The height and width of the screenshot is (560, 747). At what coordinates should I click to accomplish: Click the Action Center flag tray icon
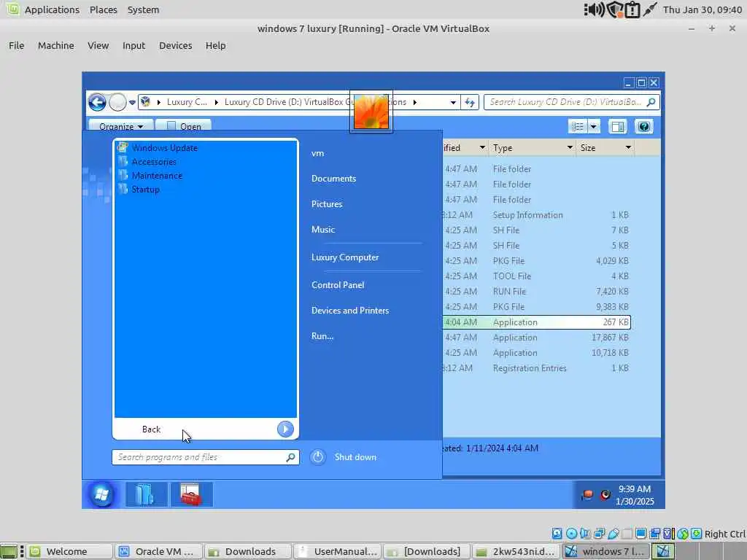tap(587, 495)
